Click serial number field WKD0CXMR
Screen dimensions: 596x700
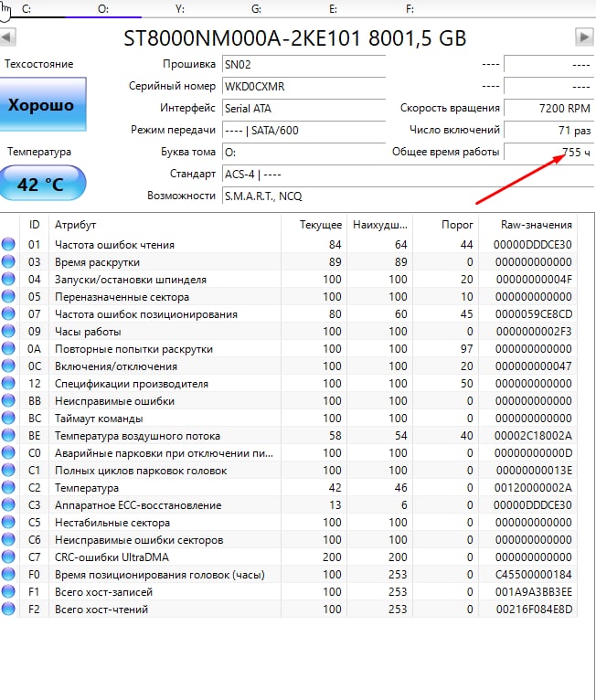pyautogui.click(x=303, y=86)
